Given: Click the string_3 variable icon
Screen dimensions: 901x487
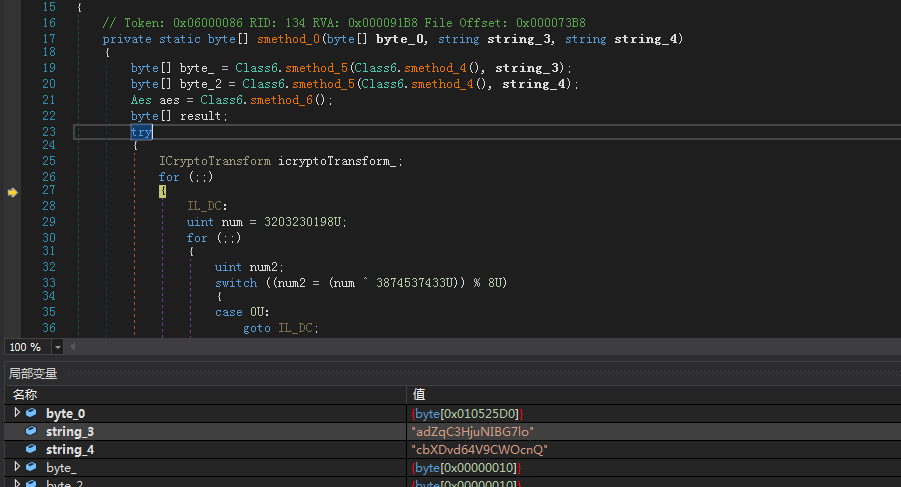Looking at the screenshot, I should click(31, 431).
